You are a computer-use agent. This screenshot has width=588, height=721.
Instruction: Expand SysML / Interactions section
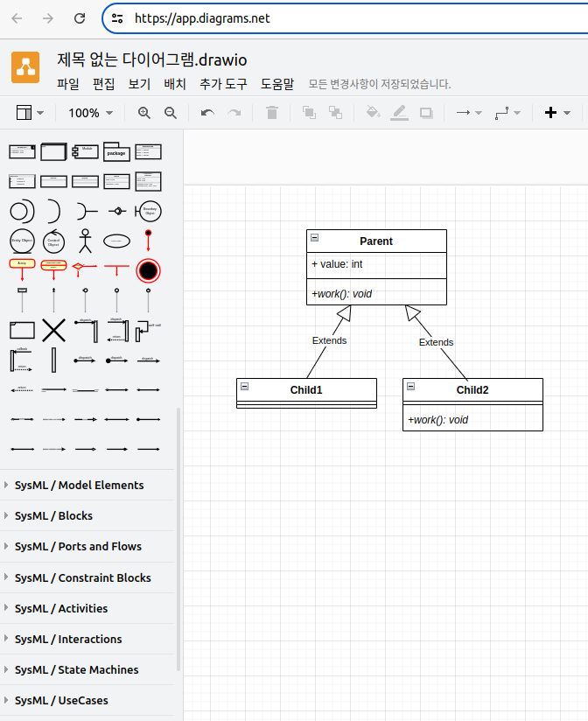point(87,639)
